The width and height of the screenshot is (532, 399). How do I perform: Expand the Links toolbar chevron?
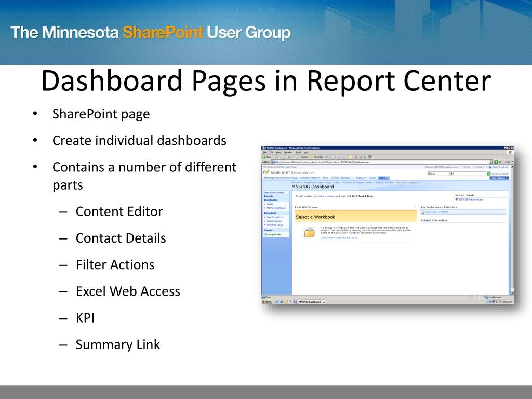coord(512,161)
